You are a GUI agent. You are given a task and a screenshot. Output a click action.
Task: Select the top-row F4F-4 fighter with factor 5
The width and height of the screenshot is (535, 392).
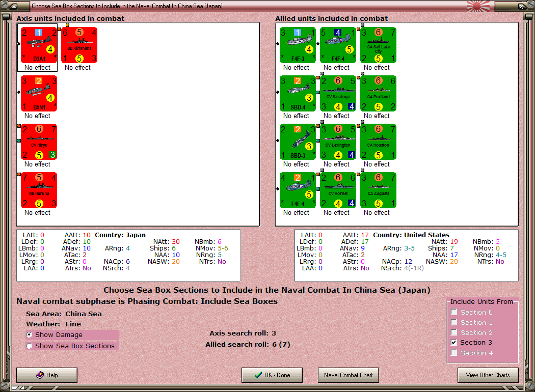click(x=338, y=45)
